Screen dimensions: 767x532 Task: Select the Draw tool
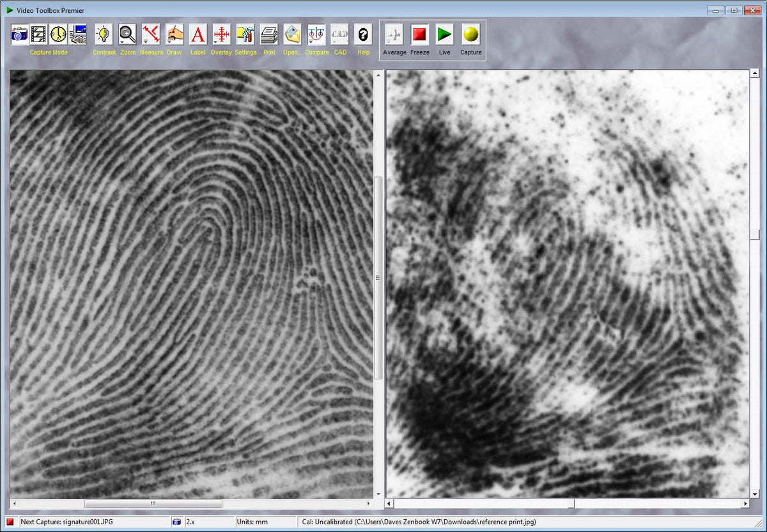pyautogui.click(x=174, y=34)
